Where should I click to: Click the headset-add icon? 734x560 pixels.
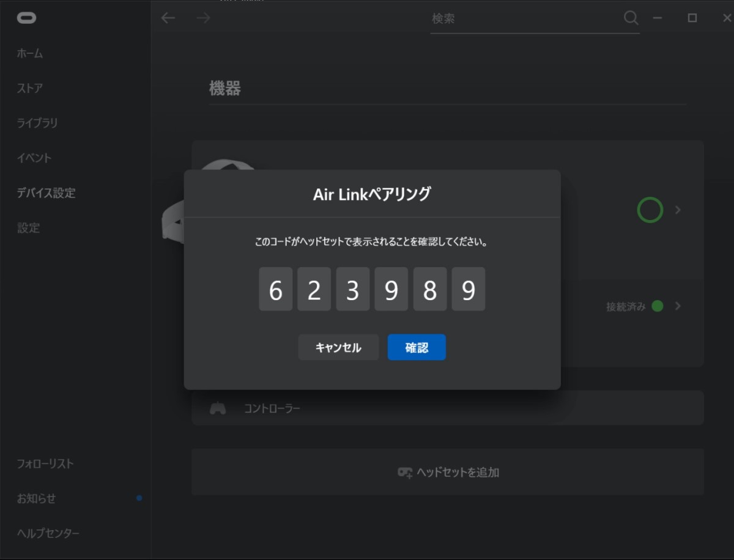tap(405, 473)
